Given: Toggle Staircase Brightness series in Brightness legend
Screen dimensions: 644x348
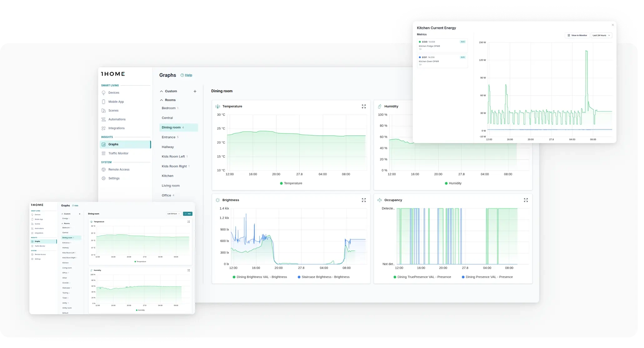Looking at the screenshot, I should (324, 277).
